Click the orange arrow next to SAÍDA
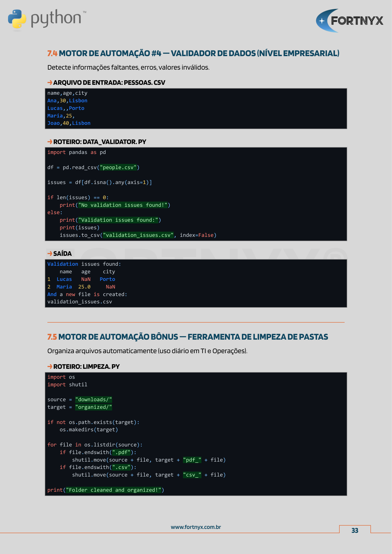Viewport: 392px width, 554px height. pyautogui.click(x=50, y=253)
